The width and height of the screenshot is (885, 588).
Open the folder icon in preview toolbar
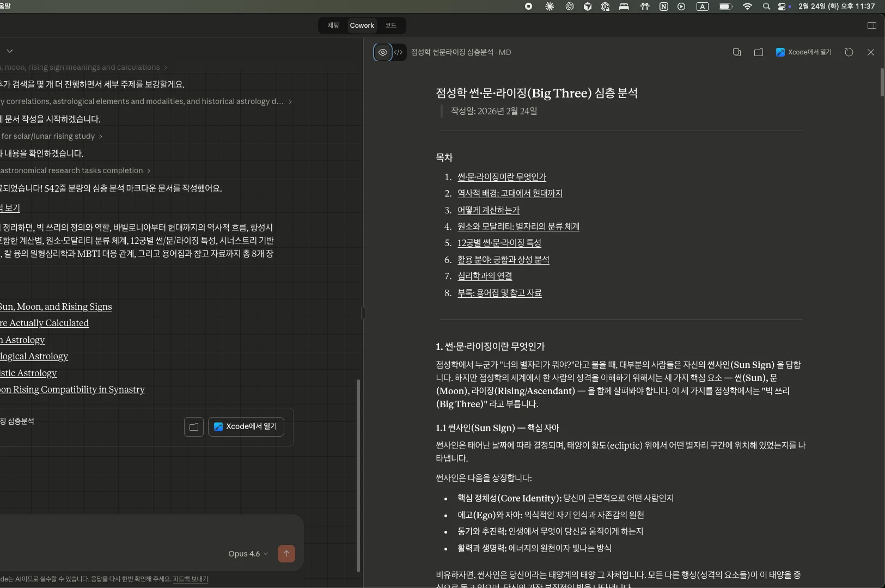point(758,52)
